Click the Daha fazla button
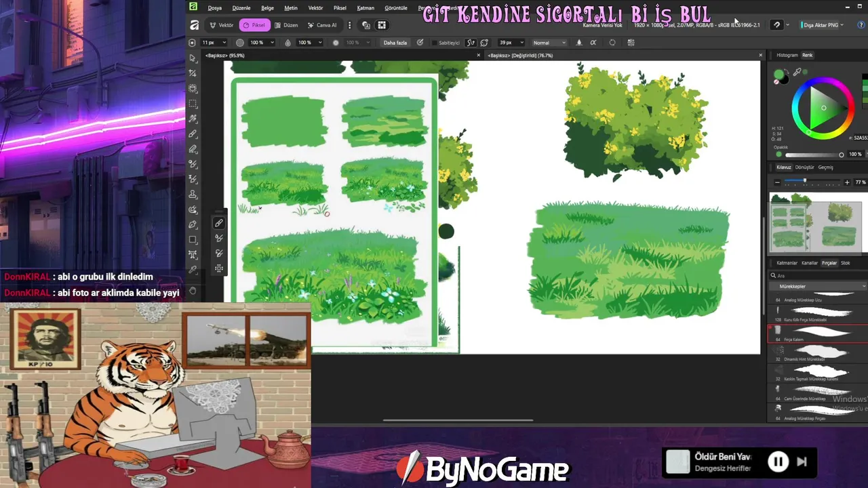The height and width of the screenshot is (488, 868). (395, 43)
